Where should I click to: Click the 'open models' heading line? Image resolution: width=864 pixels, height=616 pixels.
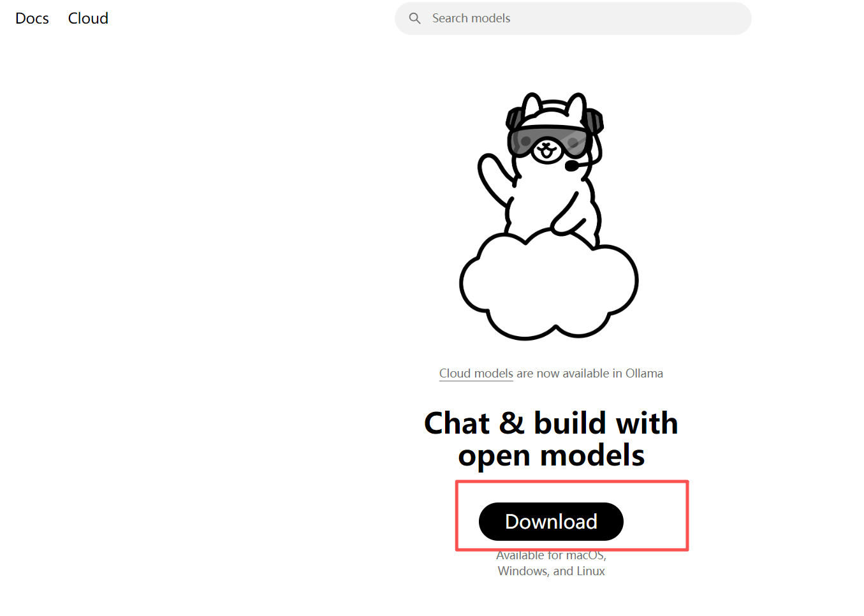click(x=551, y=455)
